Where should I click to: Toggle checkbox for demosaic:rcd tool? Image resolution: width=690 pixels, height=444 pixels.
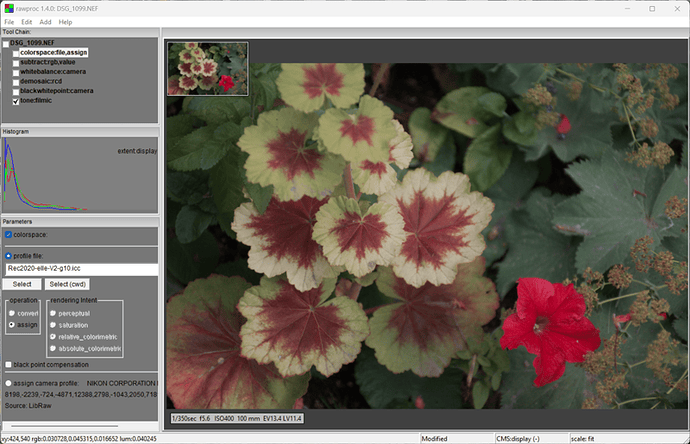pos(16,82)
